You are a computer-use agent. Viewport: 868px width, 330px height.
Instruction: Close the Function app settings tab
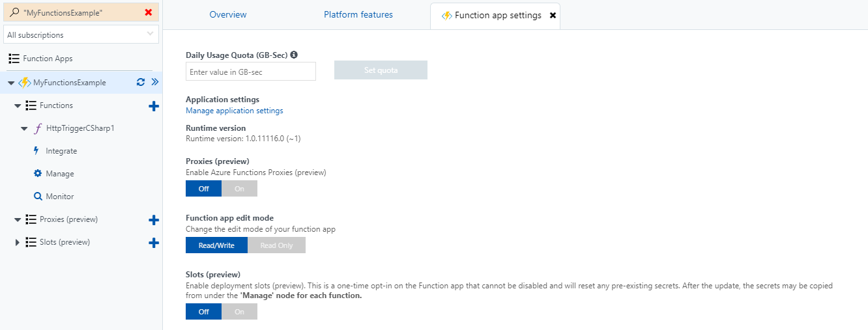click(x=553, y=15)
